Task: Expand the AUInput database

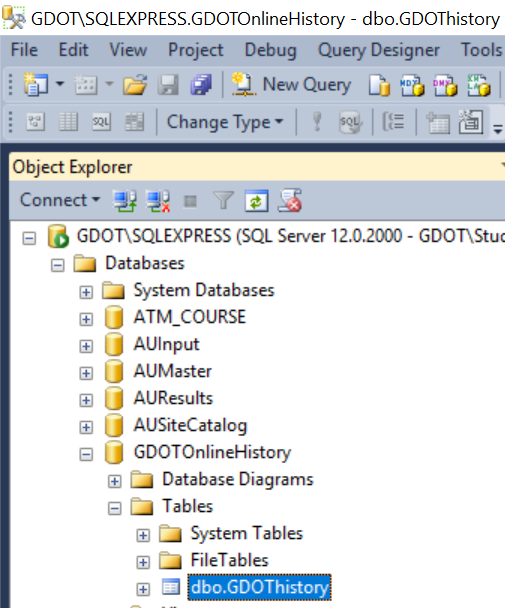Action: tap(86, 346)
